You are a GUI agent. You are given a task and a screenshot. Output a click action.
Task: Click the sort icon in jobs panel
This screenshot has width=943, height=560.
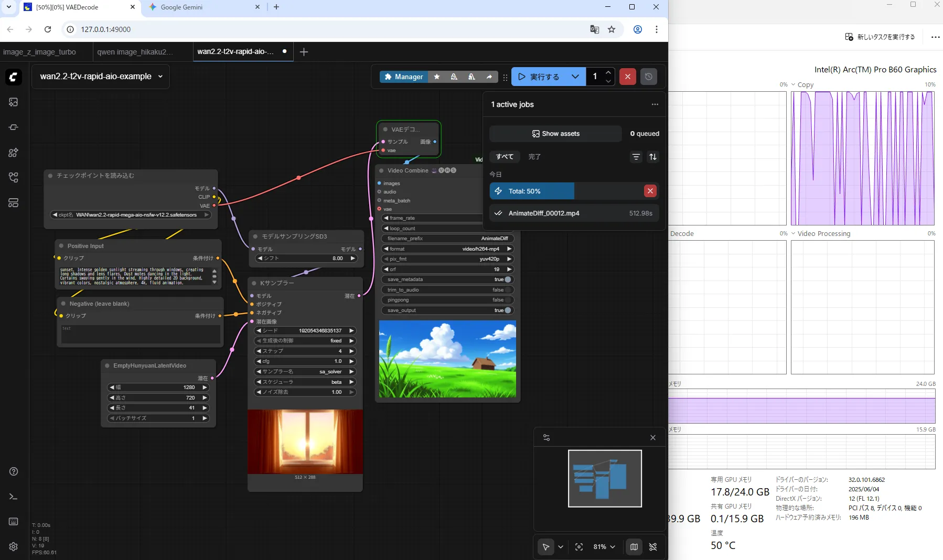click(x=653, y=157)
